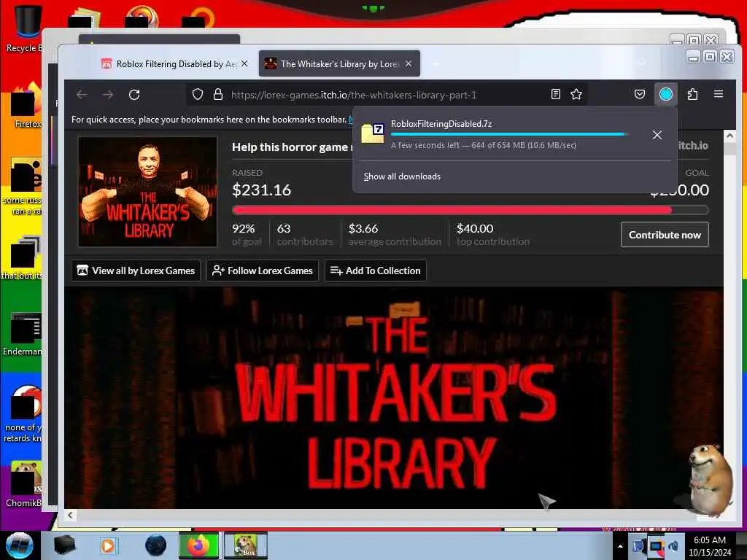Go forward with the forward arrow
747x560 pixels.
[108, 95]
